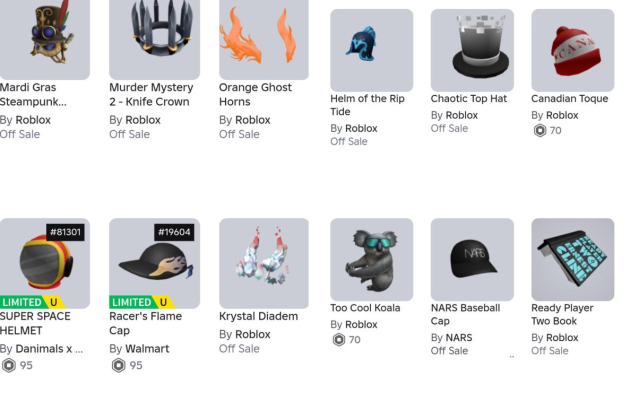The image size is (639, 402).
Task: Click the Helm of the Rip Tide thumbnail
Action: (372, 50)
